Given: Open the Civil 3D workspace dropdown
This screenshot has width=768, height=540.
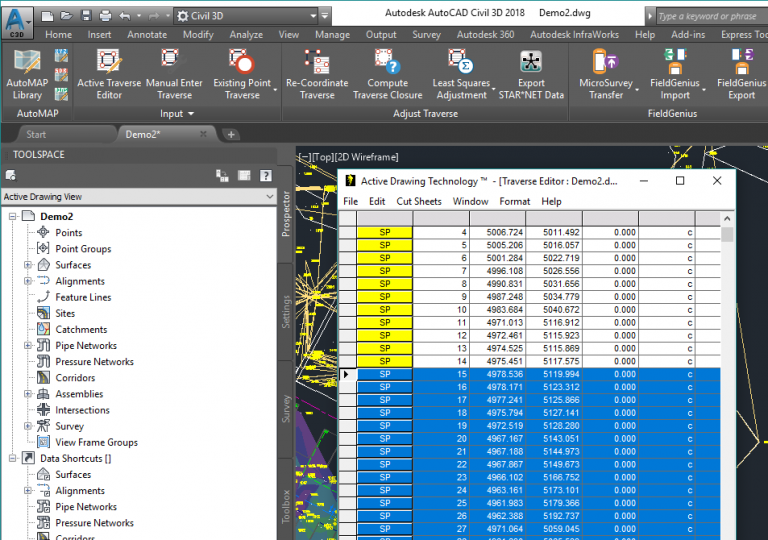Looking at the screenshot, I should [250, 16].
